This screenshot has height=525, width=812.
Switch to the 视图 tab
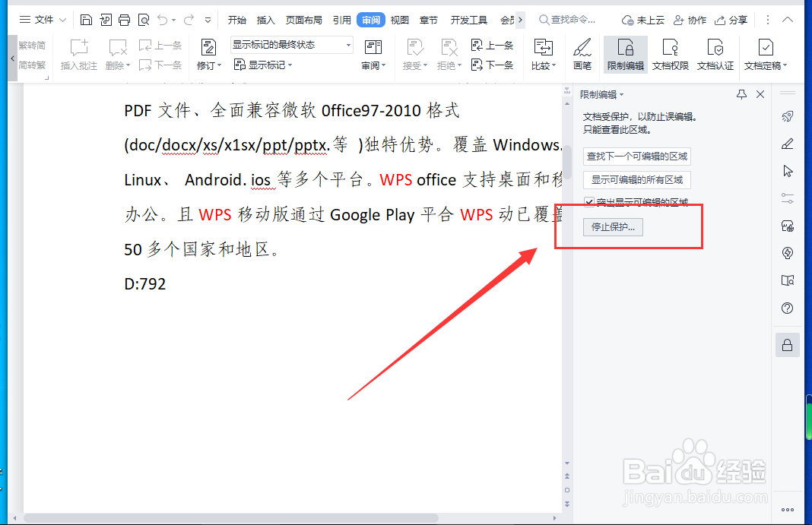pos(399,21)
